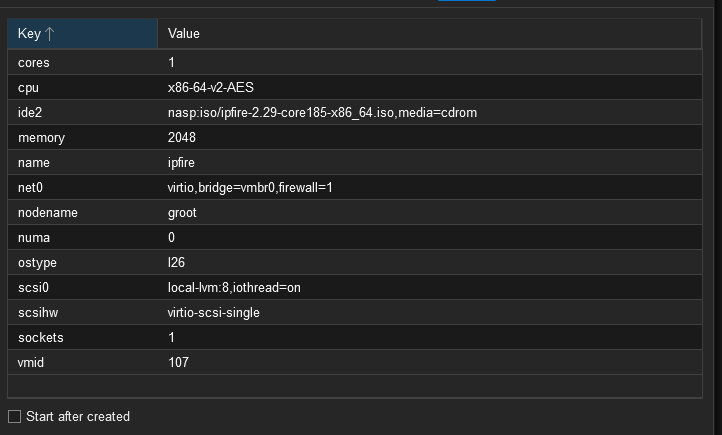Sort by the Key column header
The height and width of the screenshot is (435, 722).
click(x=82, y=34)
